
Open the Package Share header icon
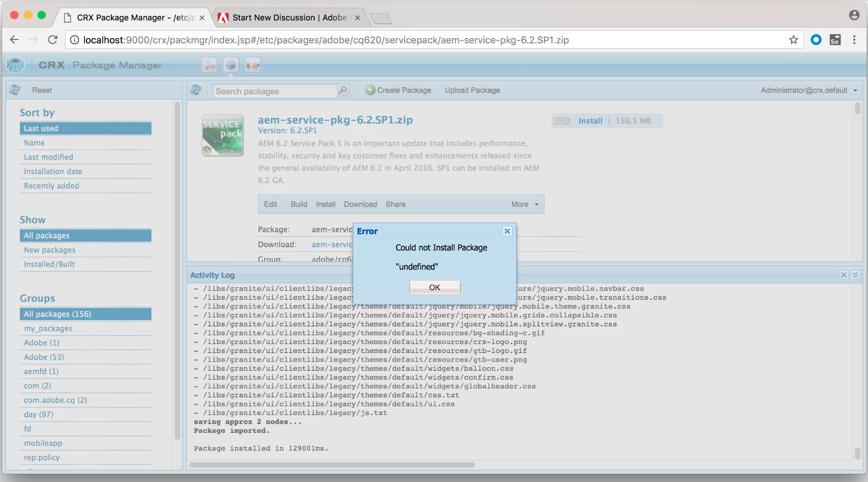click(x=253, y=65)
